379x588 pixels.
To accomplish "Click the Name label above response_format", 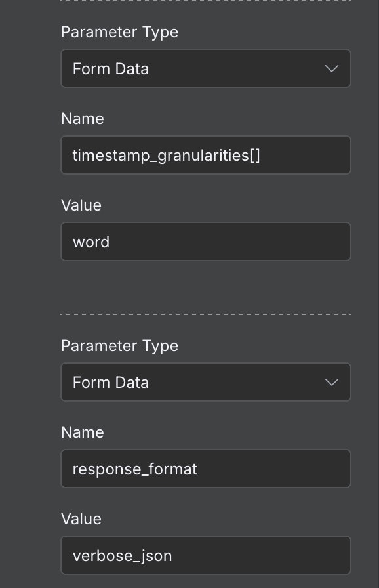I will click(82, 432).
